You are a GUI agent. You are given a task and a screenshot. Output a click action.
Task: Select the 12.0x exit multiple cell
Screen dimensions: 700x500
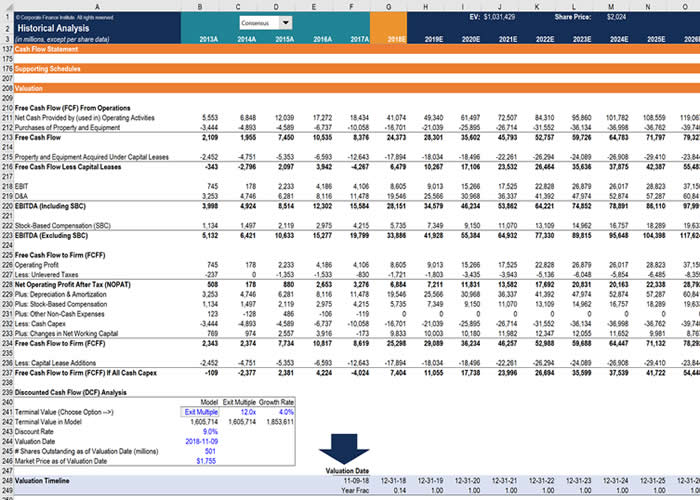pos(238,412)
